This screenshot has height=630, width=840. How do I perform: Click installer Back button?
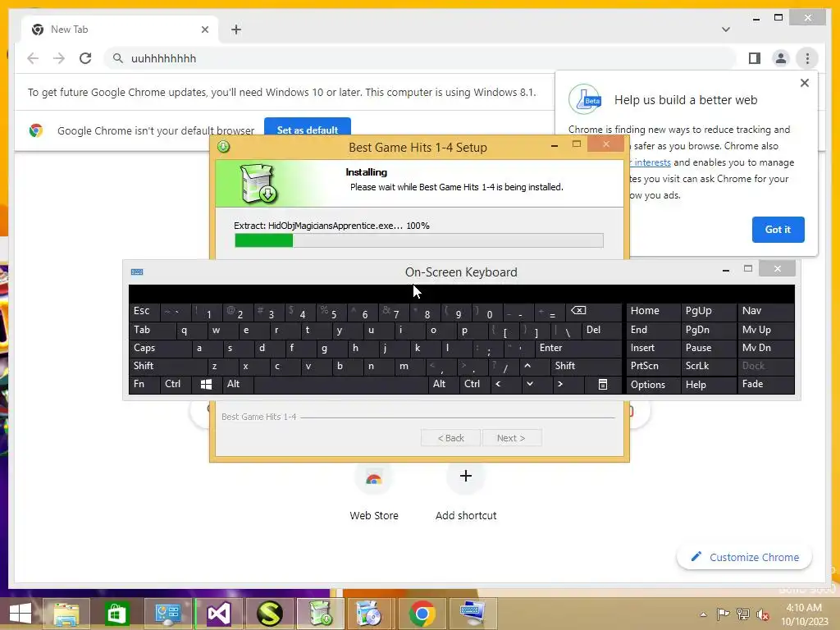point(450,438)
